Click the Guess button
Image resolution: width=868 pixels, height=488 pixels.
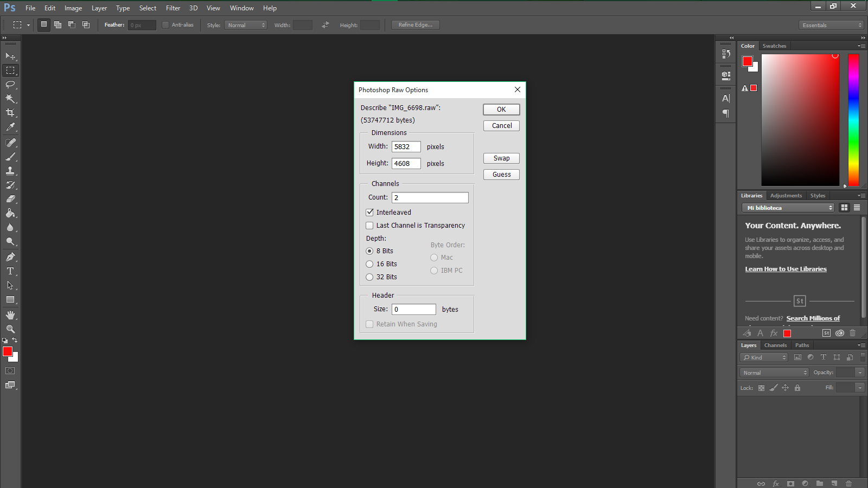coord(501,175)
